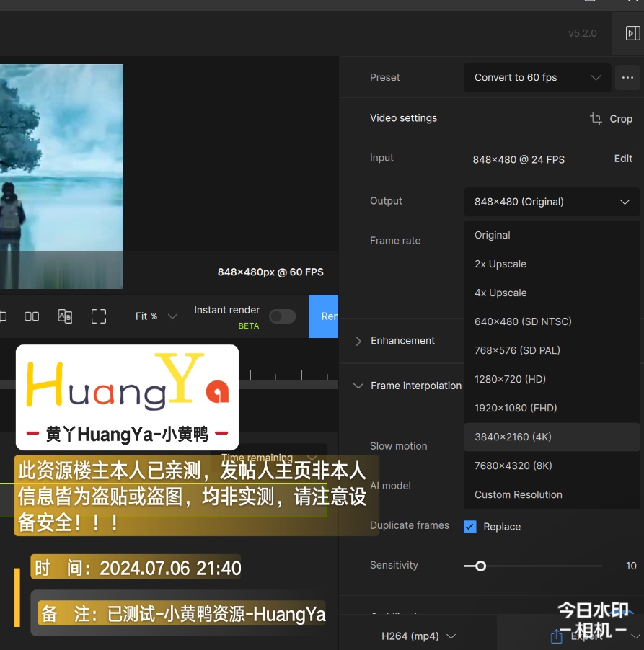
Task: Open the H264 (mp4) codec dropdown
Action: point(418,636)
